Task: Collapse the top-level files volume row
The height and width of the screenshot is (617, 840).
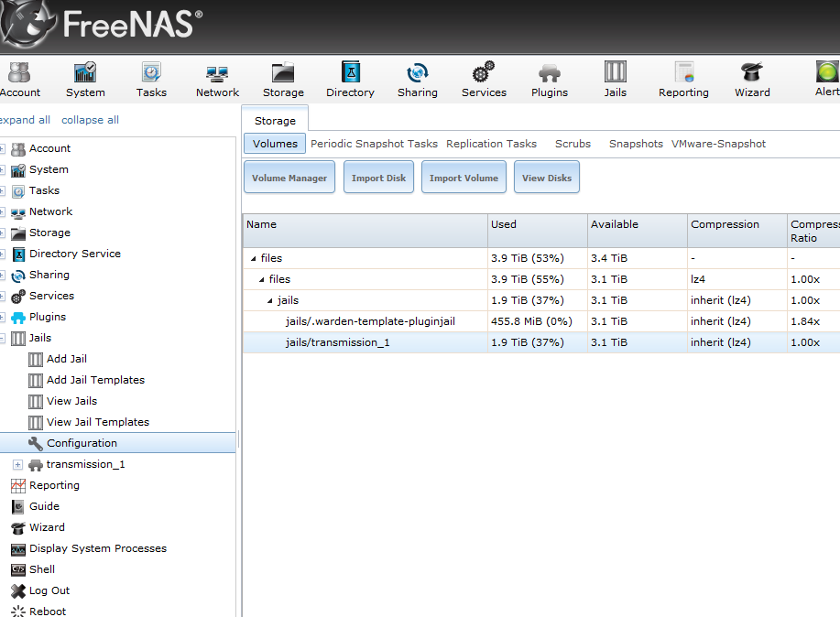Action: 254,259
